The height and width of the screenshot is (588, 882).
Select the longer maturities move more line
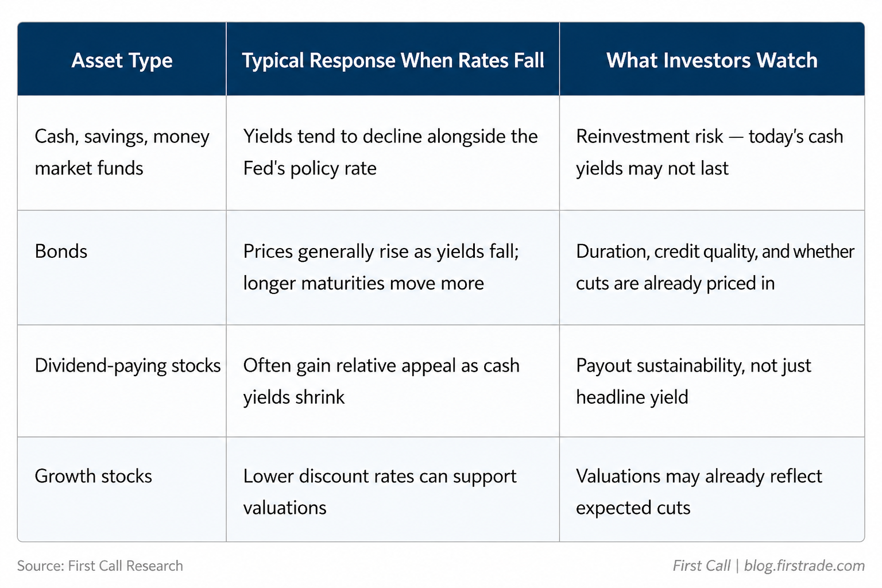363,283
